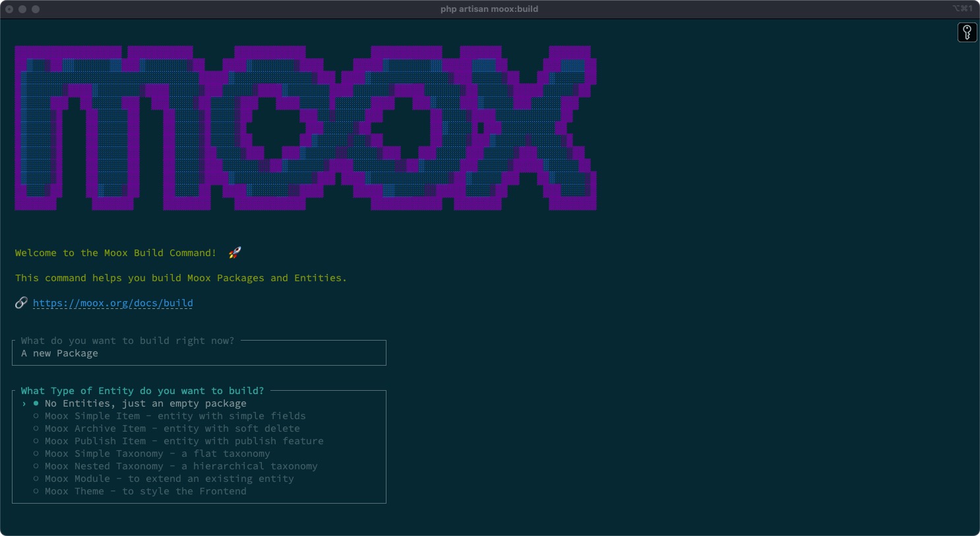Click the build type question label
The width and height of the screenshot is (980, 536).
point(127,340)
